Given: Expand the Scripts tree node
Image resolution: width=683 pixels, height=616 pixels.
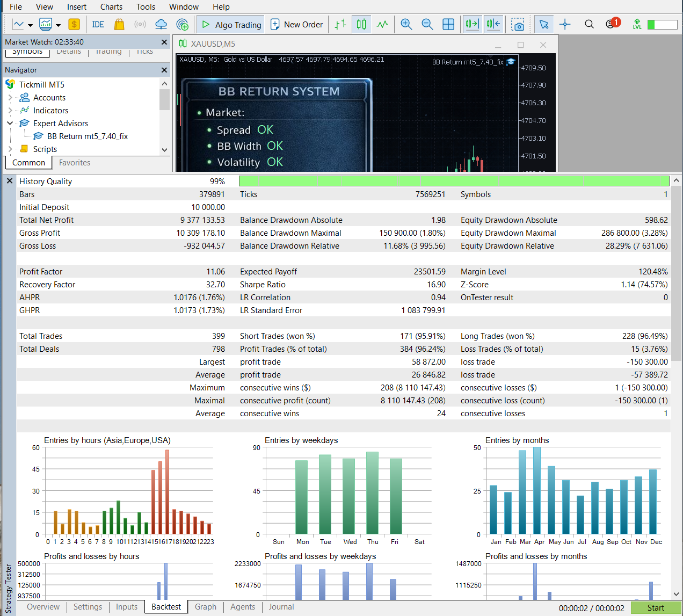Looking at the screenshot, I should [x=10, y=149].
